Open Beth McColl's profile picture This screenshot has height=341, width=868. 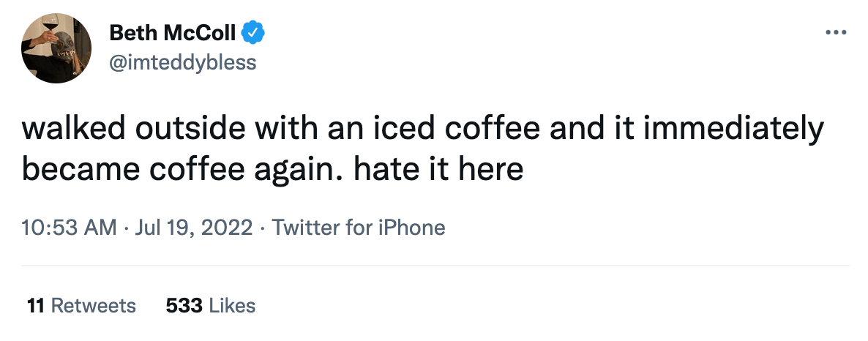click(x=56, y=48)
